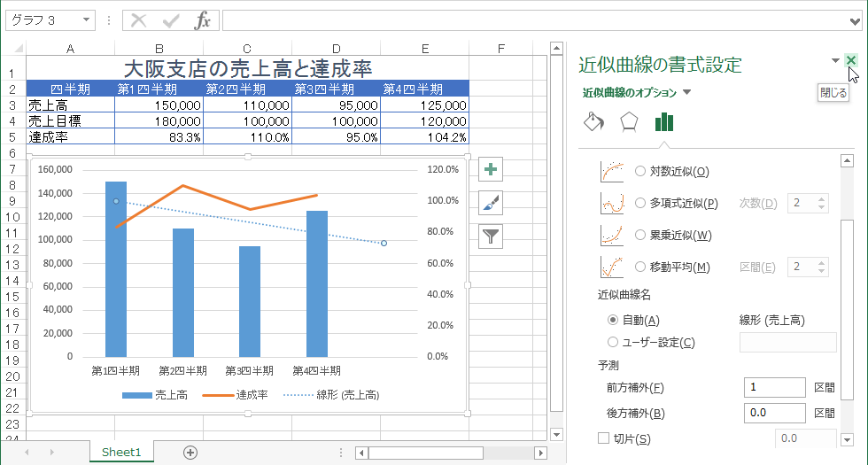Click the formula bar enter checkmark icon
The image size is (868, 465).
coord(171,21)
